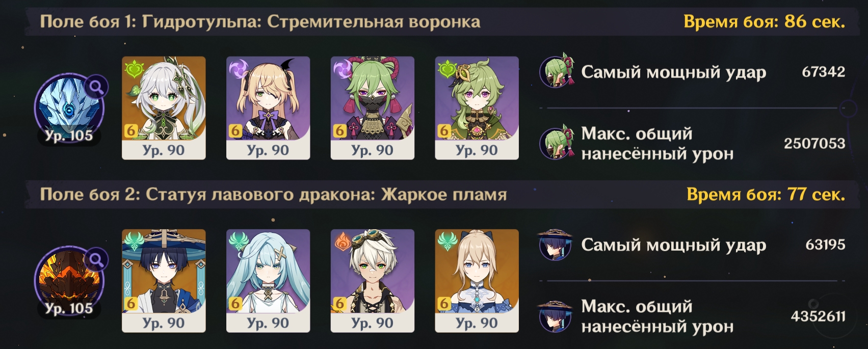The image size is (868, 349).
Task: Click the Electro element icon on Fischl's card
Action: [x=238, y=68]
